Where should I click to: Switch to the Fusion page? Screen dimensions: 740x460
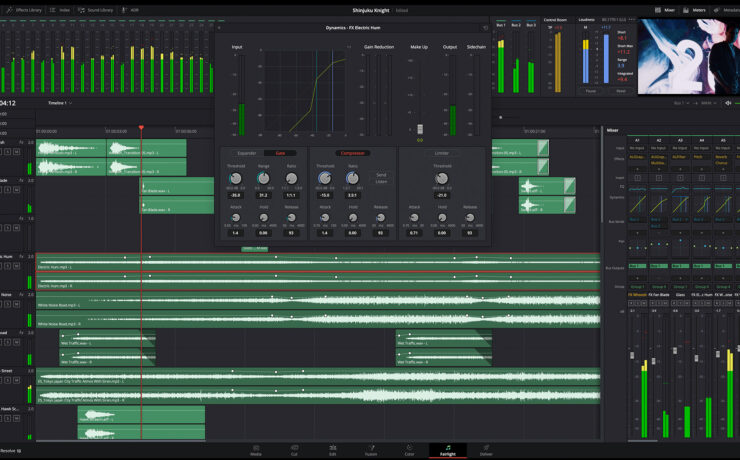[371, 450]
